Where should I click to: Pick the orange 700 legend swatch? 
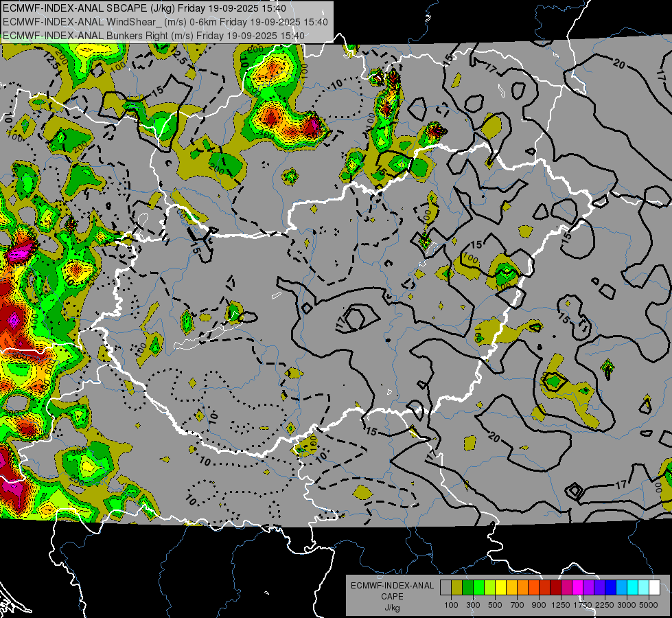(x=522, y=587)
